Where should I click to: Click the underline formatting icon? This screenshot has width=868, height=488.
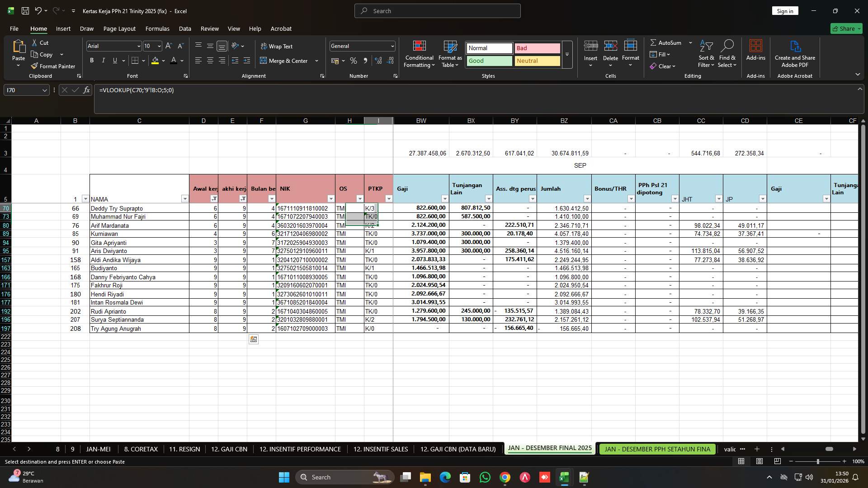(x=114, y=60)
